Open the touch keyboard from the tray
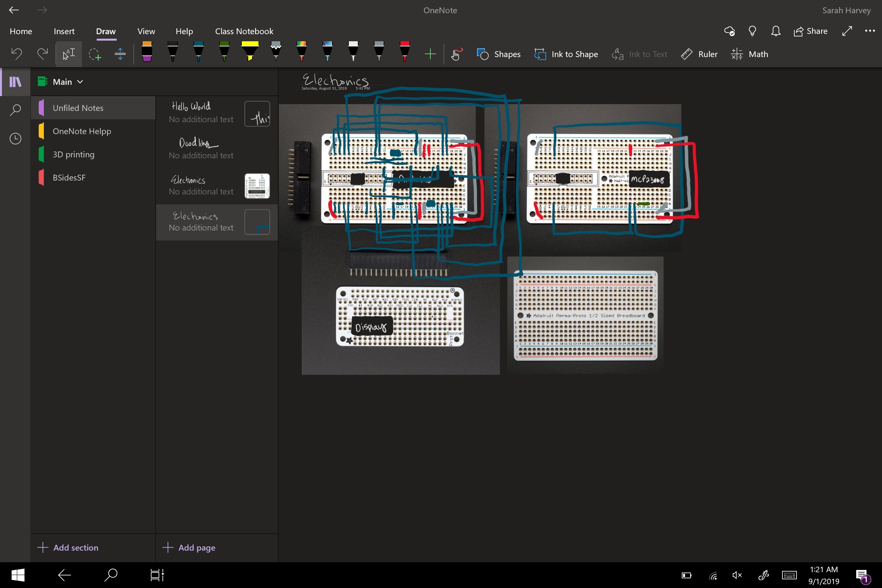The width and height of the screenshot is (882, 588). (789, 575)
